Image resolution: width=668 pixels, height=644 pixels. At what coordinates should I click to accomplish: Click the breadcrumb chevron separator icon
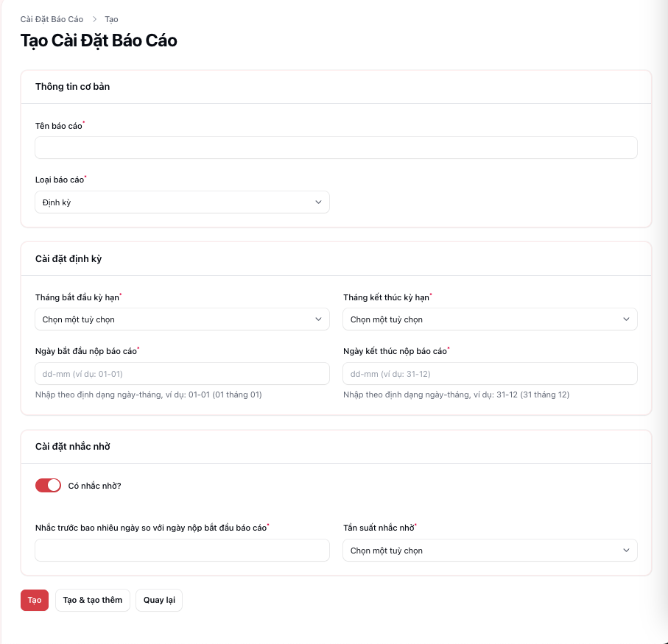tap(94, 19)
